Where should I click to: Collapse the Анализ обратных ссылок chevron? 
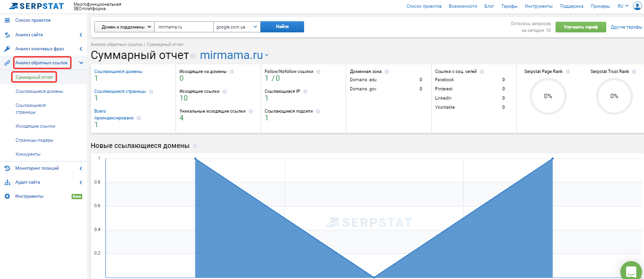tap(81, 63)
